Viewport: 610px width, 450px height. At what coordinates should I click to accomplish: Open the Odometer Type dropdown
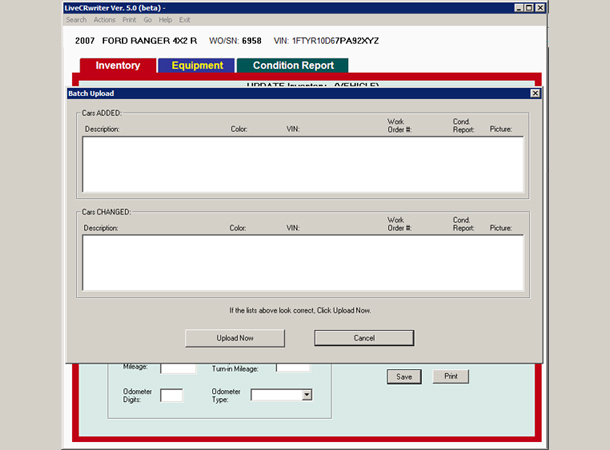[307, 395]
